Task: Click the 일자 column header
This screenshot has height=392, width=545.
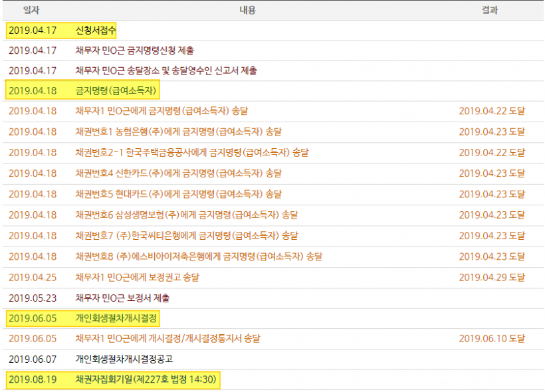Action: (31, 10)
